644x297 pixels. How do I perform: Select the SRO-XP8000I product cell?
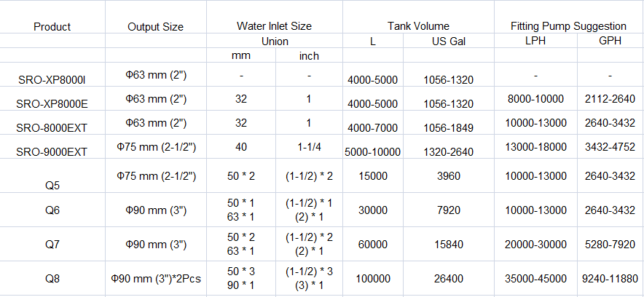coord(52,79)
